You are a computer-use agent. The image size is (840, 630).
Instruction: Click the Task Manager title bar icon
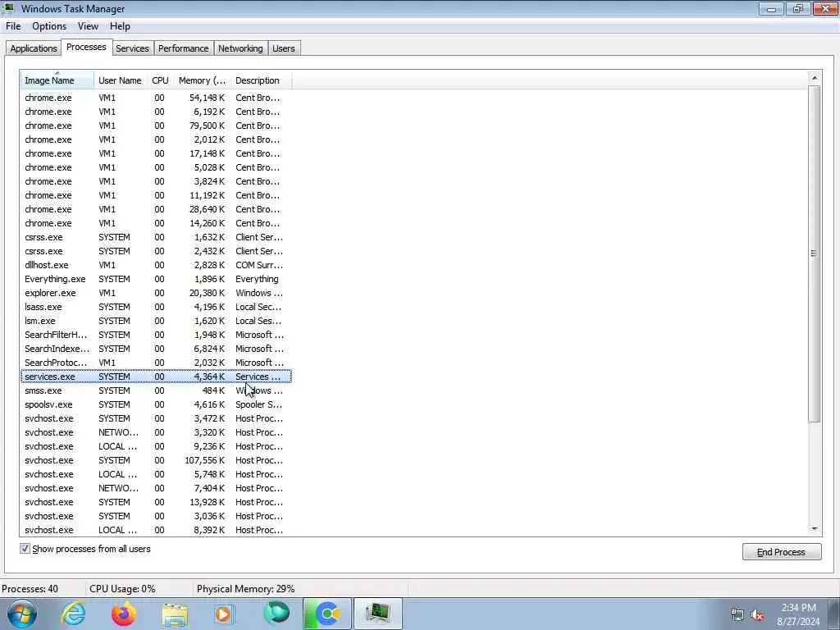click(x=9, y=8)
